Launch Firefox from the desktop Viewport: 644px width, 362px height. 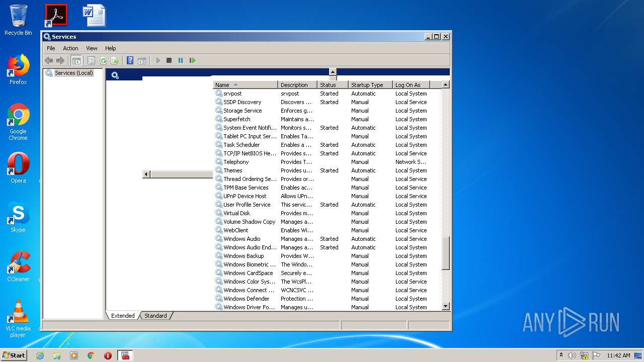pyautogui.click(x=18, y=69)
